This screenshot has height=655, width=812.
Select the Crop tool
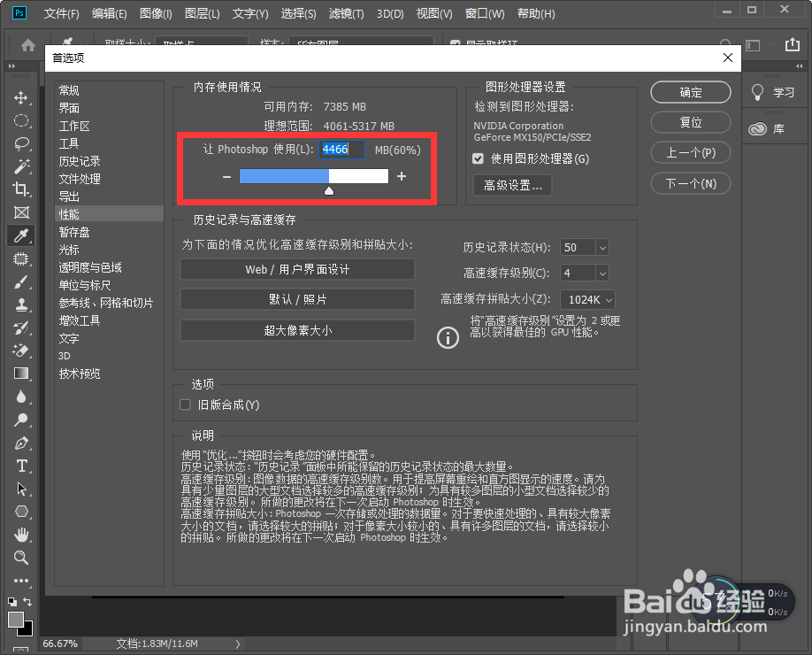(20, 189)
